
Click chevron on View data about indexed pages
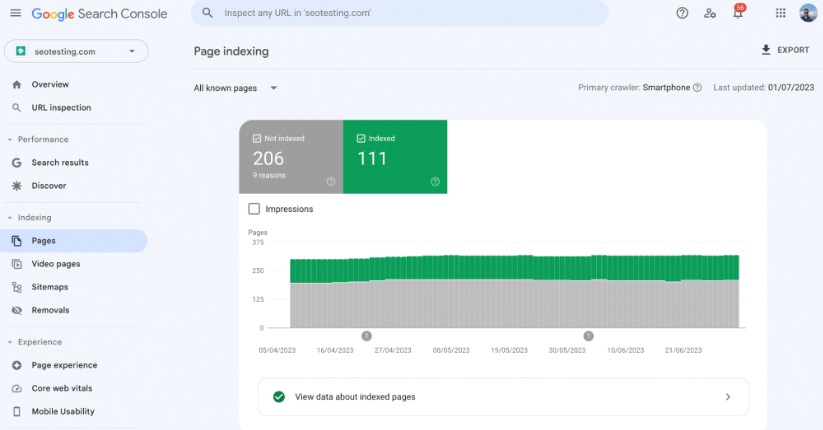coord(728,397)
